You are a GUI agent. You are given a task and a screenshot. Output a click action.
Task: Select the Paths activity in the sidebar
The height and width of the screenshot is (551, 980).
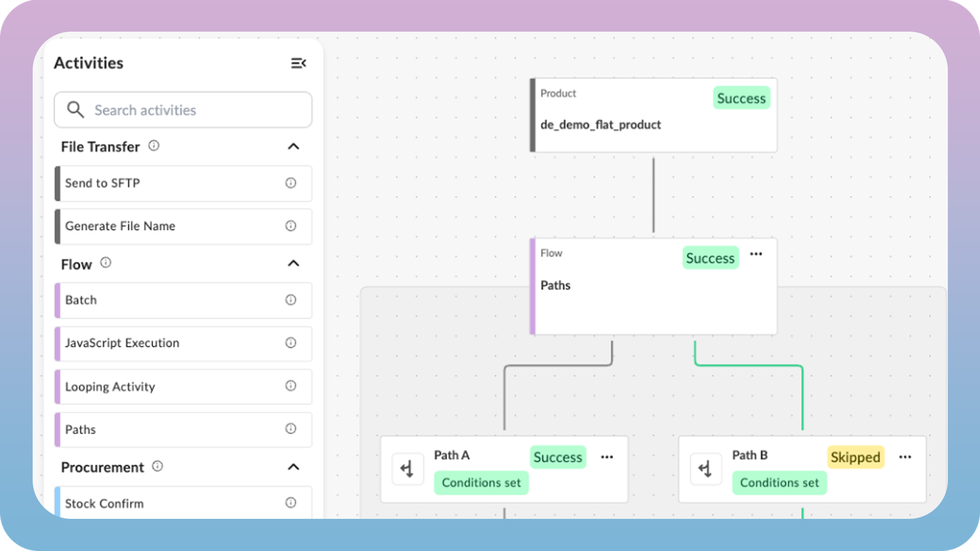(183, 430)
